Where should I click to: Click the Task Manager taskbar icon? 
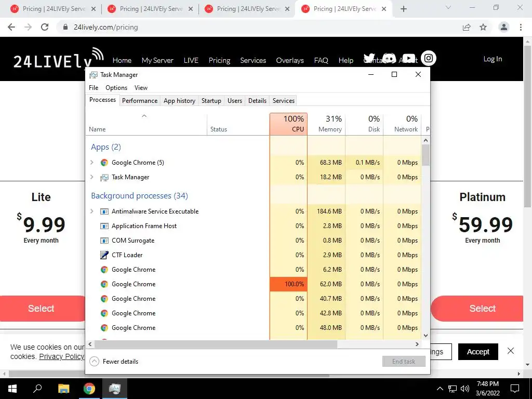115,389
